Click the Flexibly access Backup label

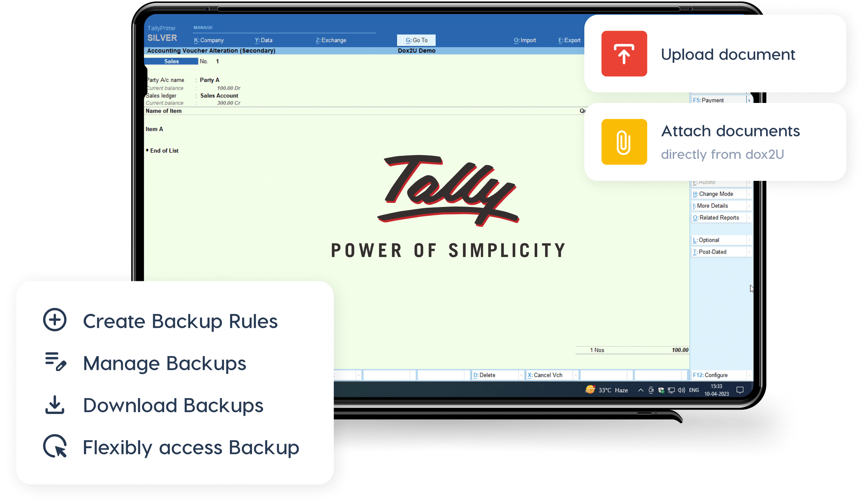click(x=191, y=448)
